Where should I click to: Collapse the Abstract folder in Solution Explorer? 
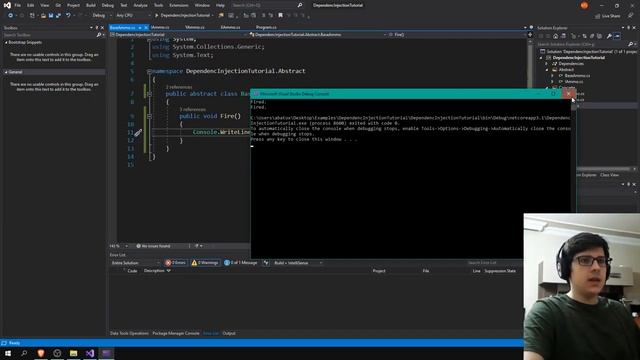click(547, 70)
